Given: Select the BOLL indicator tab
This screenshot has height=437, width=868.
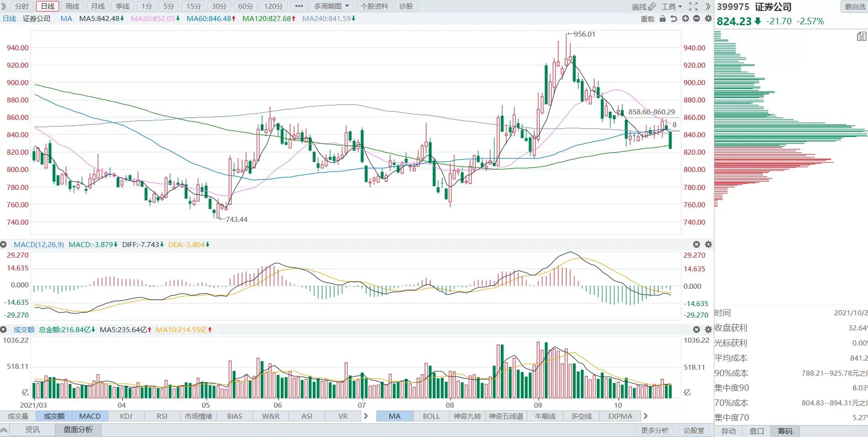Looking at the screenshot, I should [431, 416].
